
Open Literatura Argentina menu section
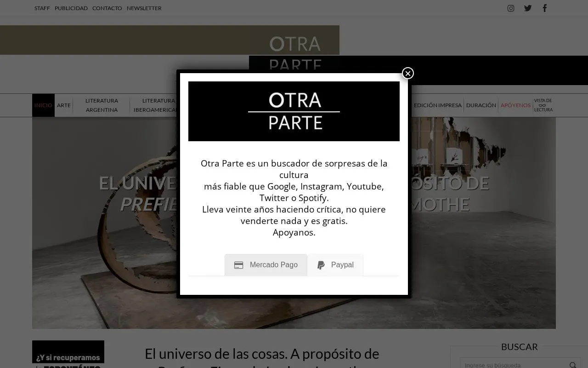[x=102, y=105]
